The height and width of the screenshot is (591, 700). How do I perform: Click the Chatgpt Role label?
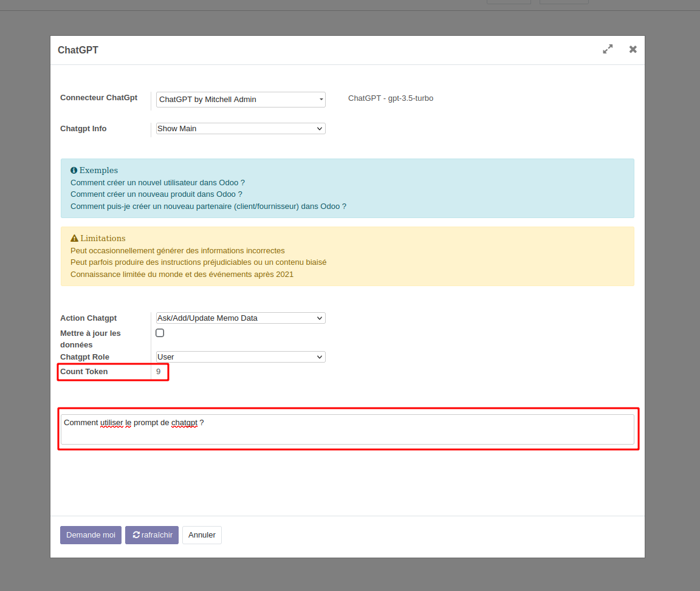pos(85,357)
